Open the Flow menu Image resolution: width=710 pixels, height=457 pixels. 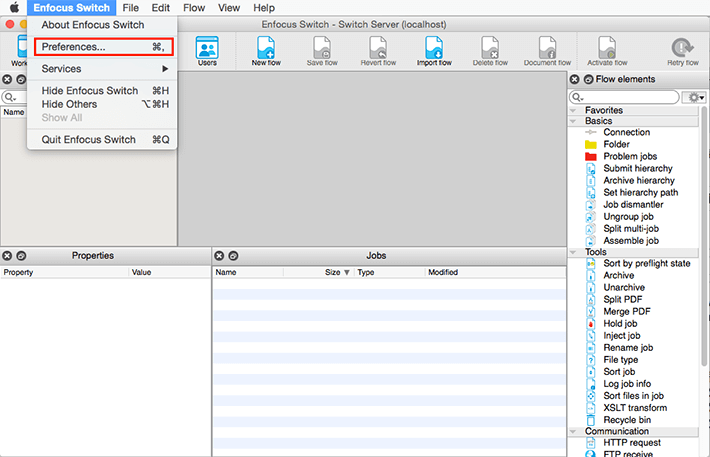(x=194, y=8)
